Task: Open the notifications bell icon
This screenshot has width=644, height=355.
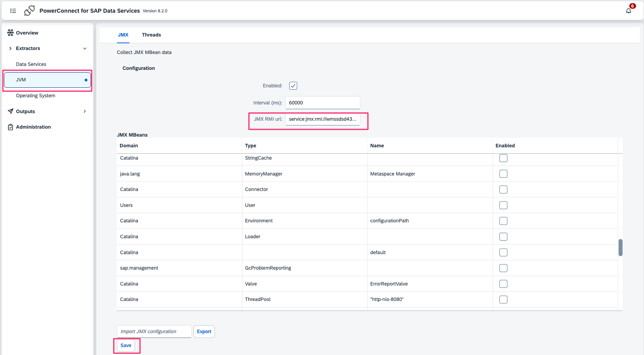Action: [x=629, y=11]
